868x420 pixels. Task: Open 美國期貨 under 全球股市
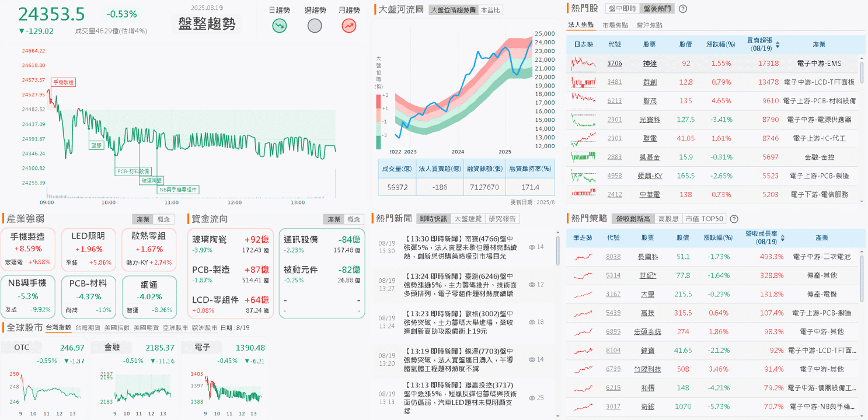point(146,328)
